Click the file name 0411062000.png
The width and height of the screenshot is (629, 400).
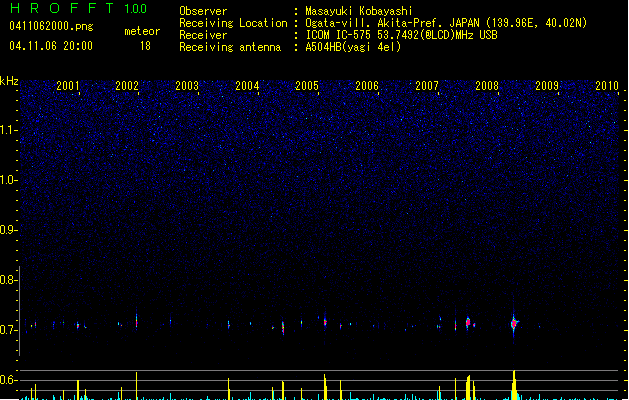pyautogui.click(x=51, y=26)
